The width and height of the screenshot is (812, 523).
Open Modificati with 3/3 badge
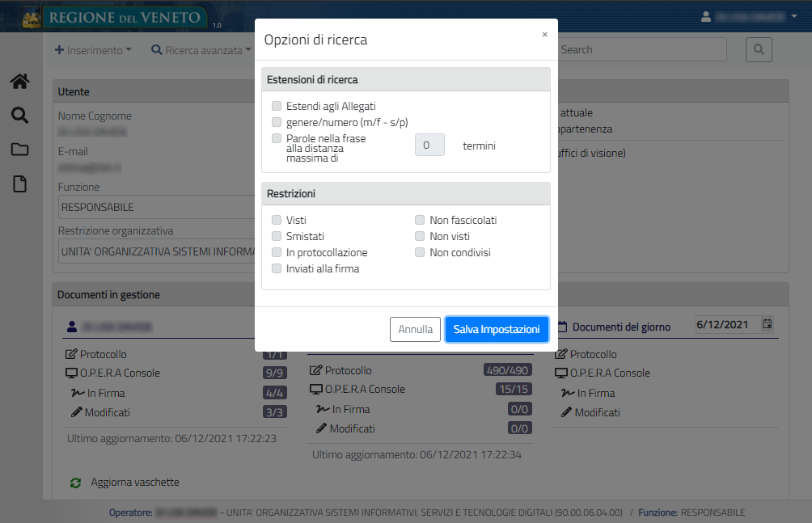pyautogui.click(x=100, y=413)
